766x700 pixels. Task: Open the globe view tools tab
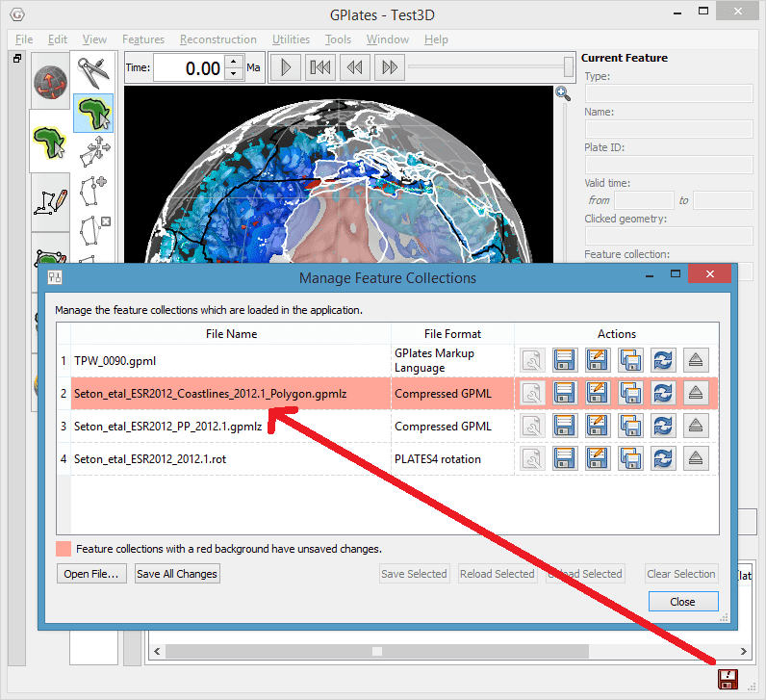pyautogui.click(x=49, y=81)
